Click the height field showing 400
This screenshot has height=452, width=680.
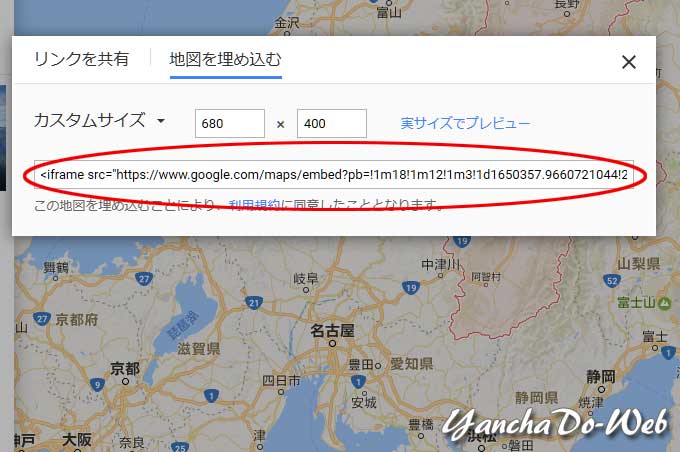(x=332, y=124)
